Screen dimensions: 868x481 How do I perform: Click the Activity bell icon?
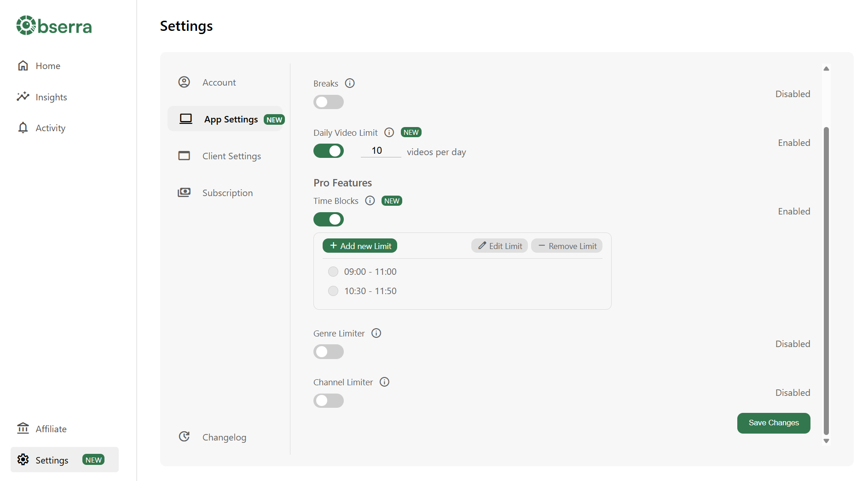(x=23, y=127)
